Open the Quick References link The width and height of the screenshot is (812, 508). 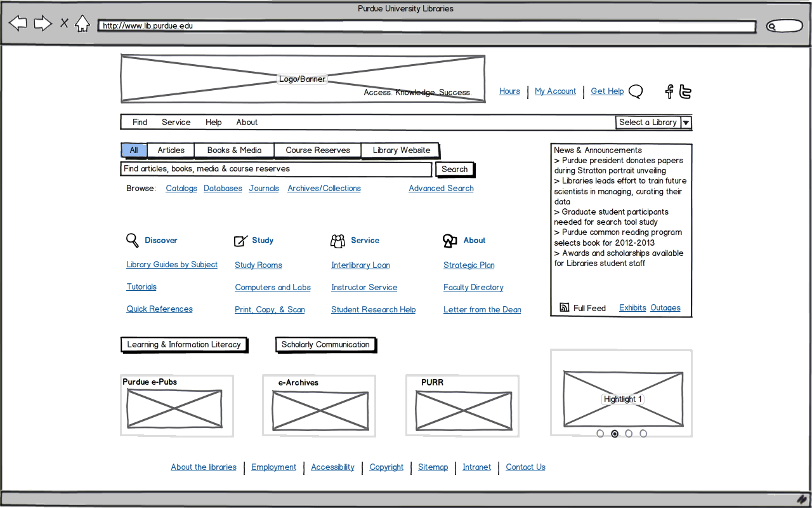point(159,309)
